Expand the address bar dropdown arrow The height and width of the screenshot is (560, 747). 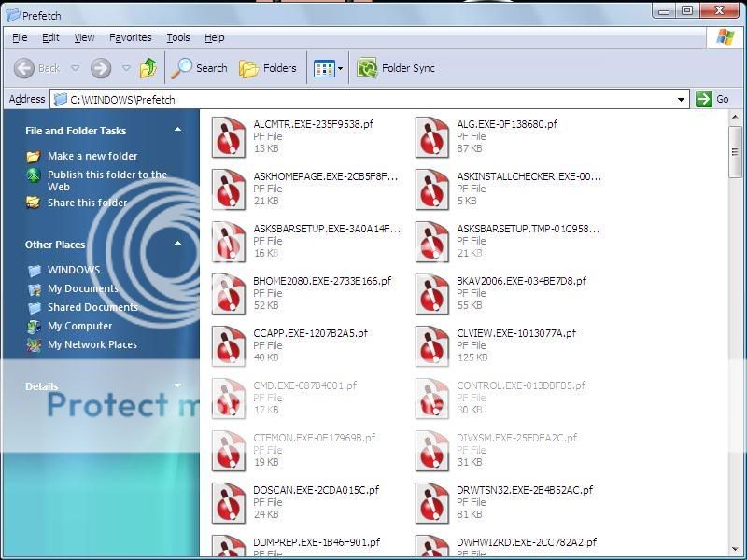click(682, 99)
